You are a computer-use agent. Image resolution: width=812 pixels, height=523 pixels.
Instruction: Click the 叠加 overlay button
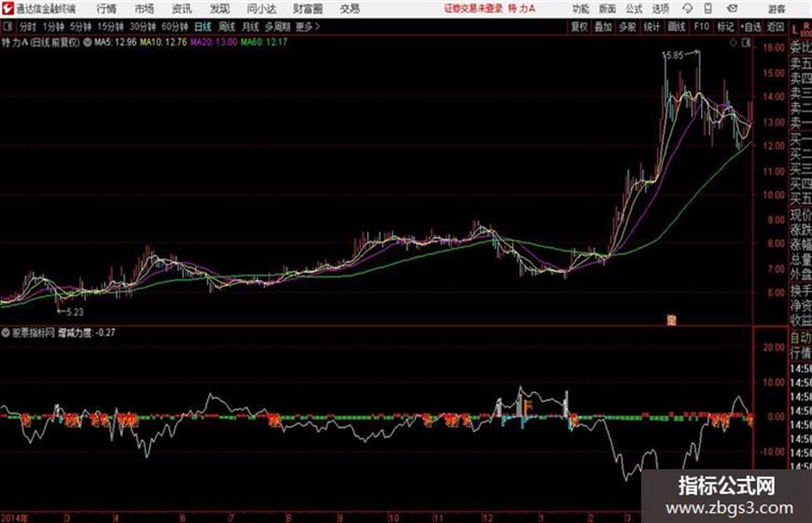(x=603, y=27)
